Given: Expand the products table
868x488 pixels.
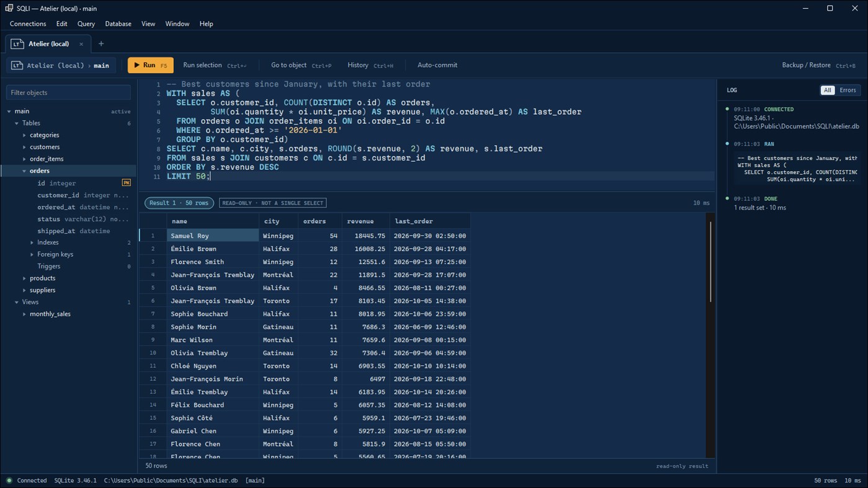Looking at the screenshot, I should click(25, 278).
